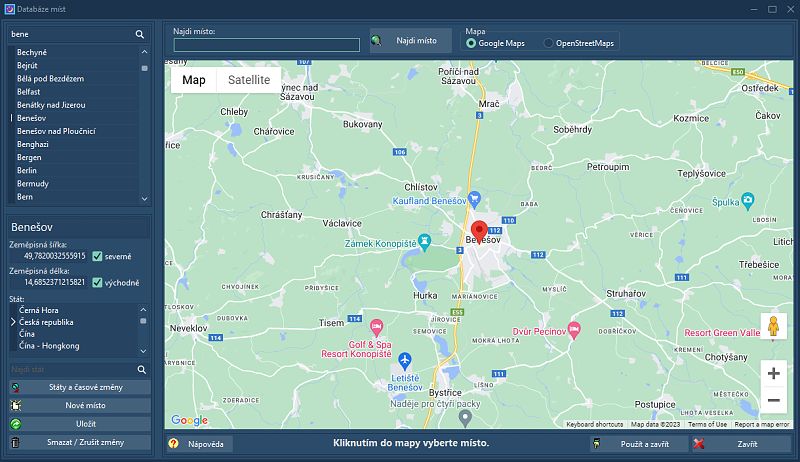Viewport: 800px width, 462px height.
Task: Zoom in the map with plus button
Action: [773, 373]
